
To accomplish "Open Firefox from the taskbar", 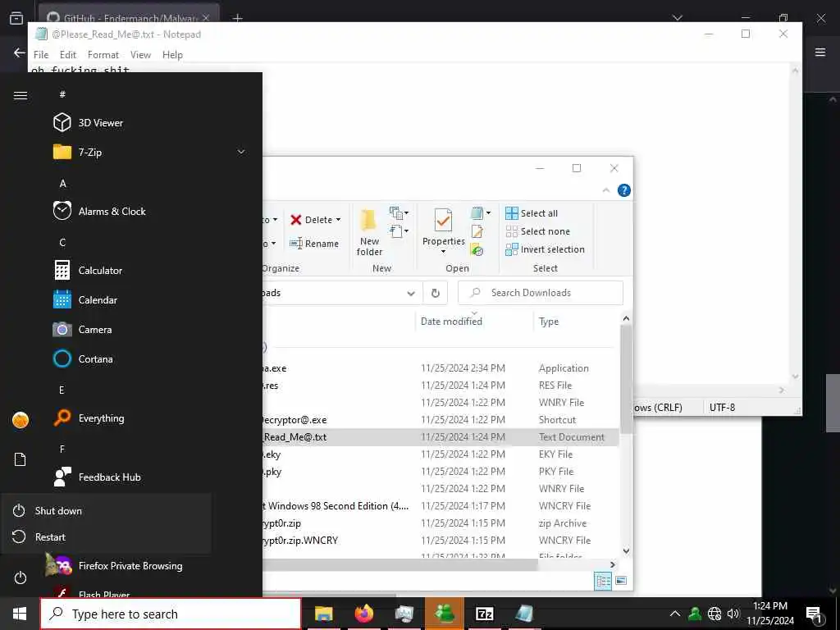I will pos(363,614).
